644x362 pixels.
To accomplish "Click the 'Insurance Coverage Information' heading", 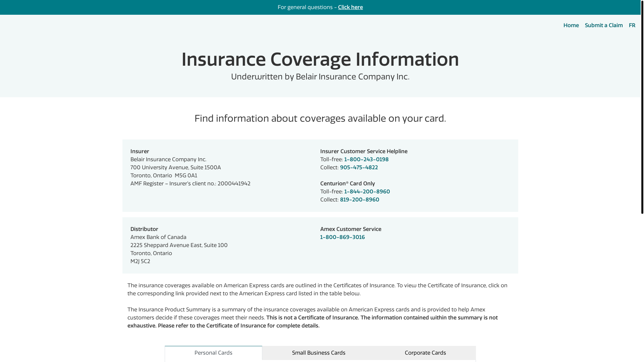I will click(x=320, y=59).
